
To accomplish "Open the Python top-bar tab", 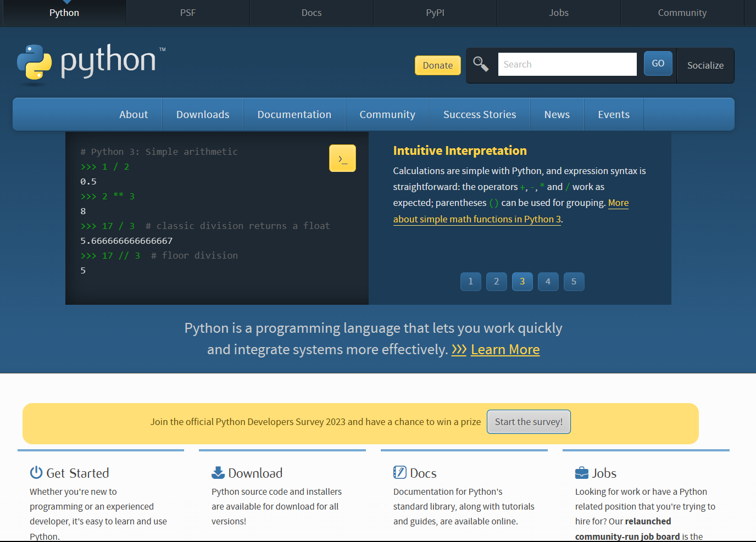I will point(64,13).
